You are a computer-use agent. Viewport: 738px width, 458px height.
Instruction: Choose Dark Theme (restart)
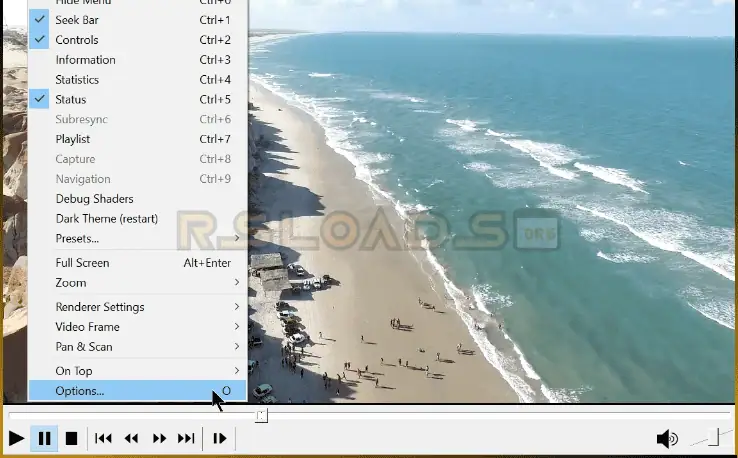[137, 218]
